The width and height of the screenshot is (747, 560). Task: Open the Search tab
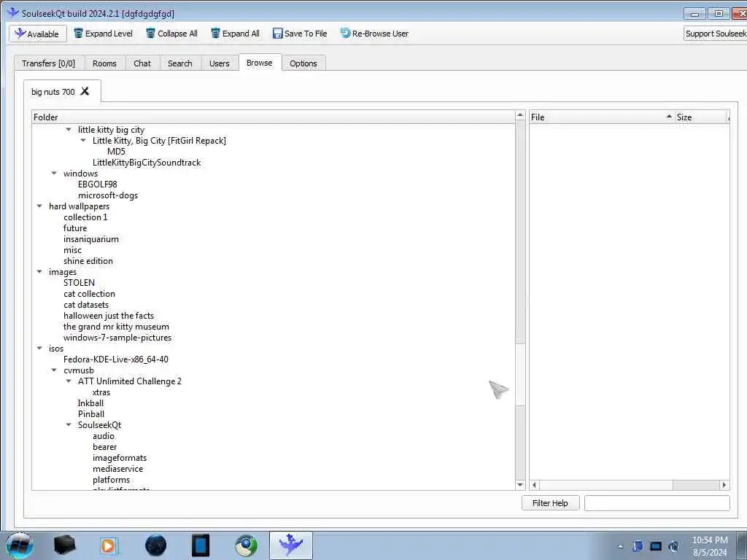(x=179, y=63)
